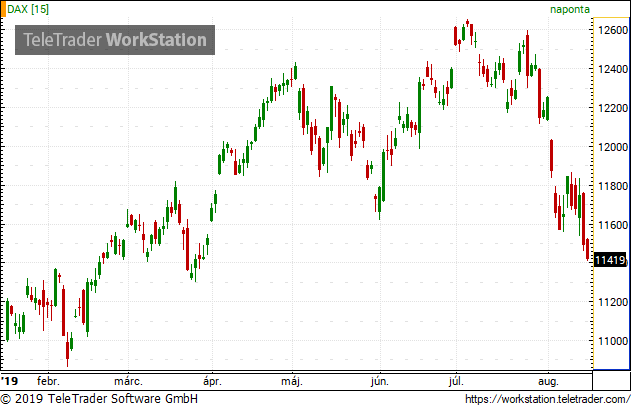Click the 11600 price axis label
This screenshot has height=408, width=631.
point(613,225)
